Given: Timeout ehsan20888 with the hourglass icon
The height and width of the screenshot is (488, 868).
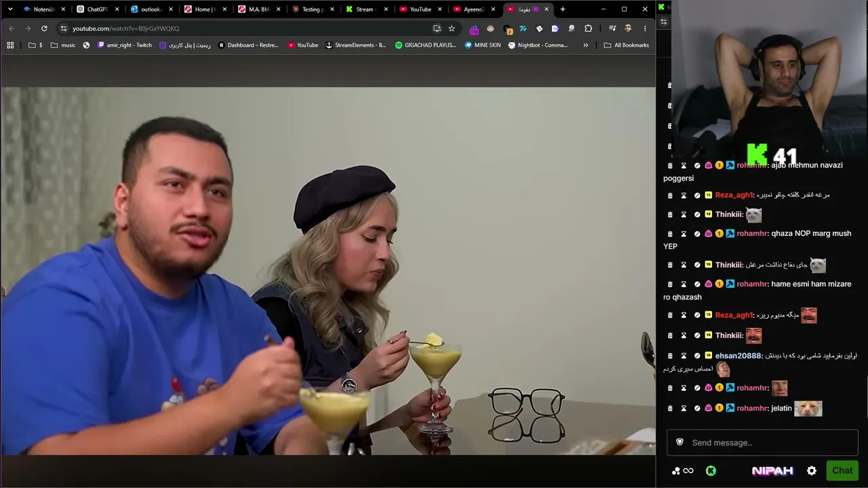Looking at the screenshot, I should tap(684, 356).
